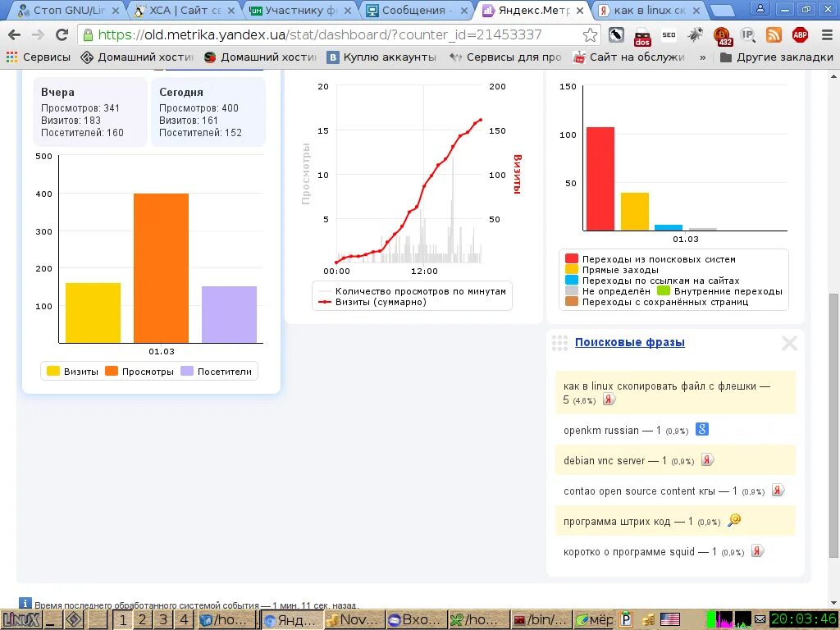Go back with the browser back arrow
Screen dimensions: 840x630
click(x=15, y=34)
